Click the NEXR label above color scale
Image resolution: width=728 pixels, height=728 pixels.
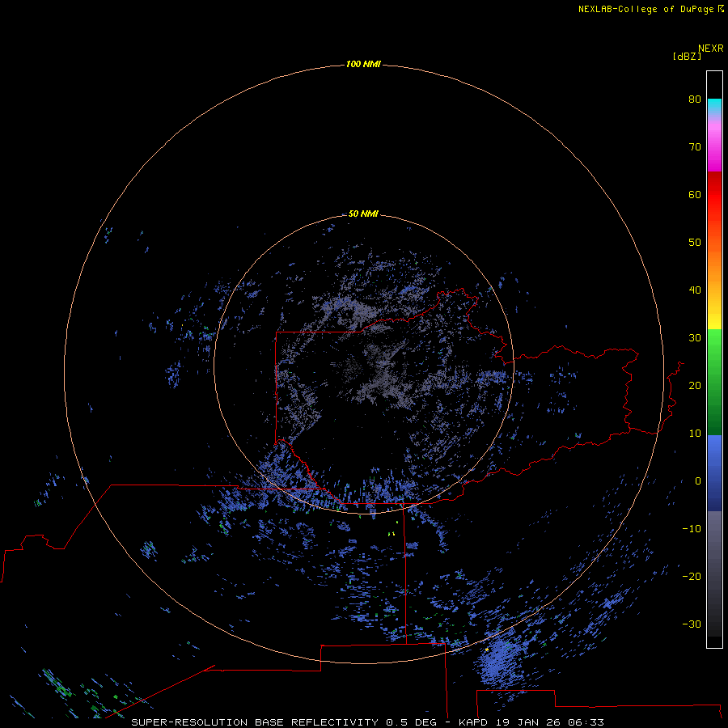click(710, 49)
